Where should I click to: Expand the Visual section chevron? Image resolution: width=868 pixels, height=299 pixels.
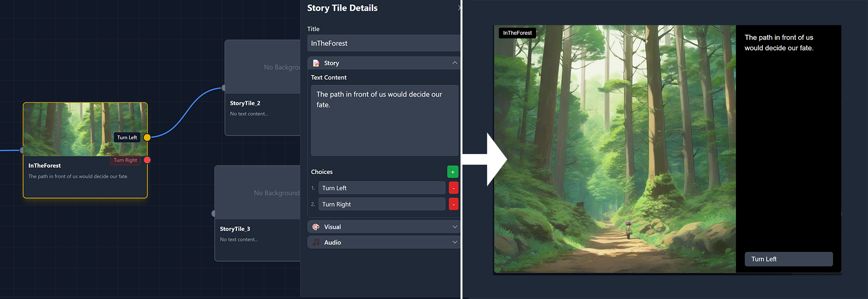(454, 227)
